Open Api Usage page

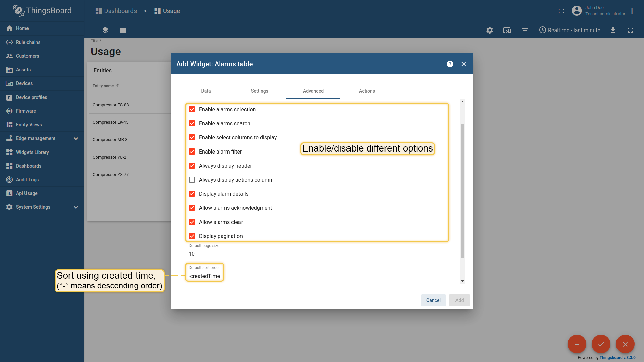[42, 193]
